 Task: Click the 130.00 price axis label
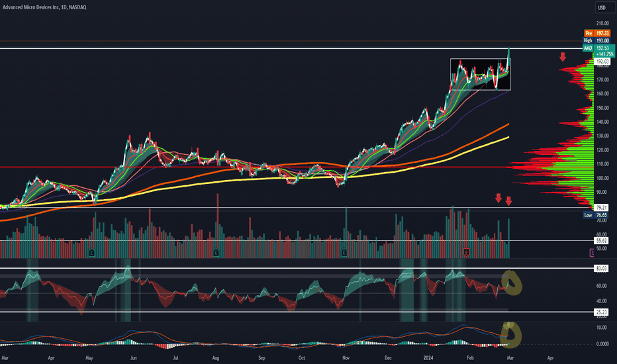[602, 136]
